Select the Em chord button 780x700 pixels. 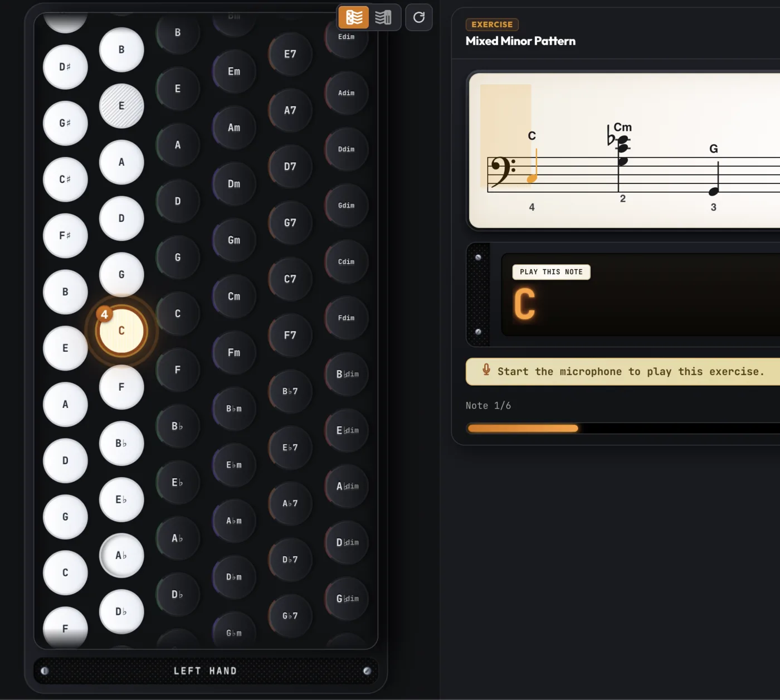point(234,71)
